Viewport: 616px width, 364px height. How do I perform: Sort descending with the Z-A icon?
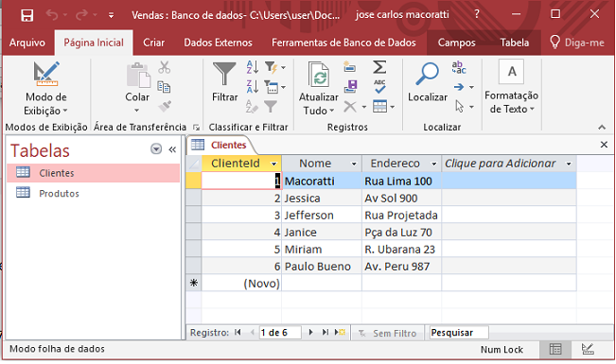point(253,86)
